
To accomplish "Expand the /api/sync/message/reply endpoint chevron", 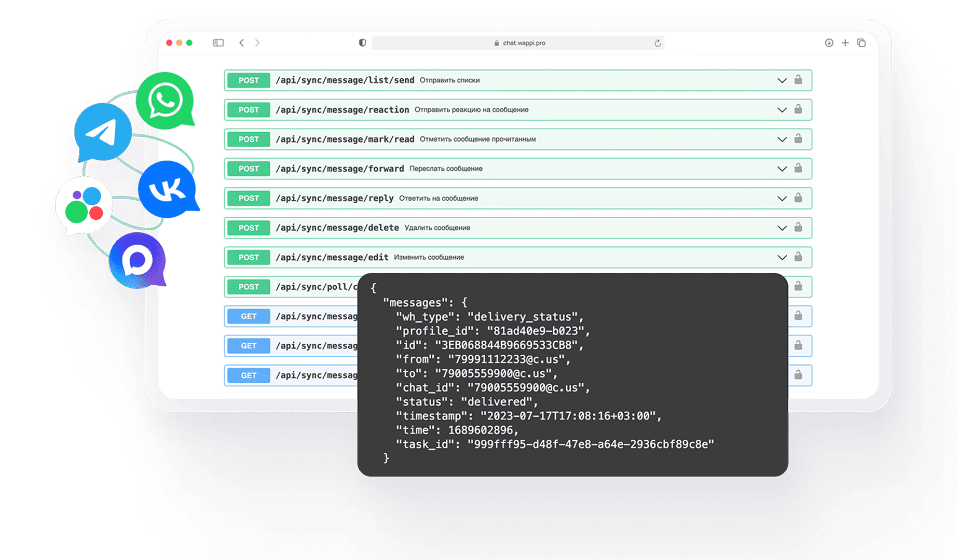I will point(782,199).
